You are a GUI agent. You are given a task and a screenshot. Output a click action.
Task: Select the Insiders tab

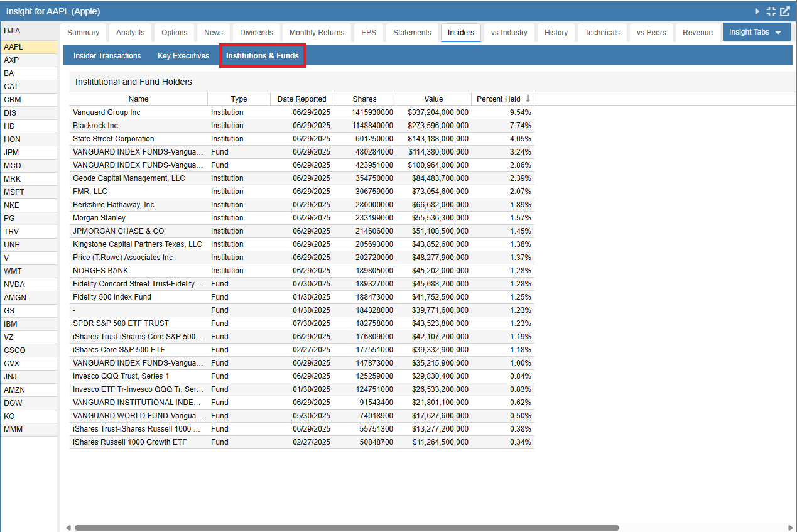(x=461, y=33)
